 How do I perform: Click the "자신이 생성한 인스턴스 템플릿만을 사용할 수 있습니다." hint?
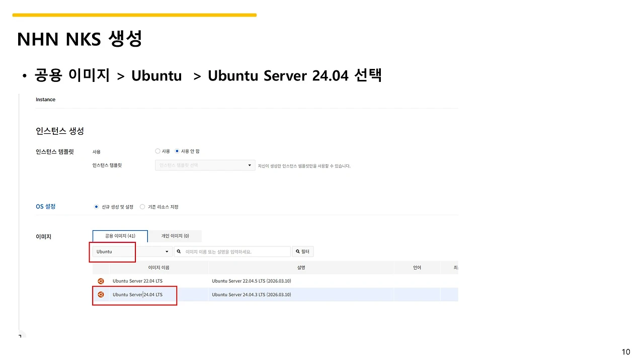[304, 166]
